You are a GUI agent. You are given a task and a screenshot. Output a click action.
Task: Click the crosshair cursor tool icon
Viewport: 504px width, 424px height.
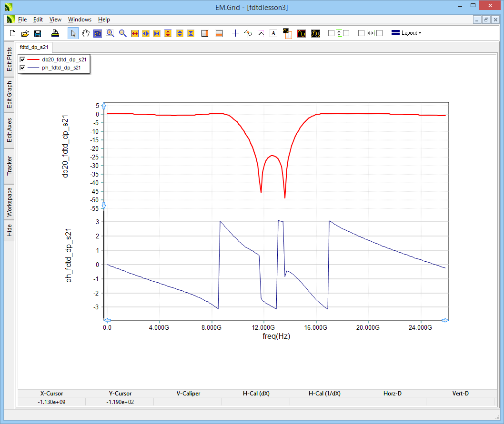235,33
